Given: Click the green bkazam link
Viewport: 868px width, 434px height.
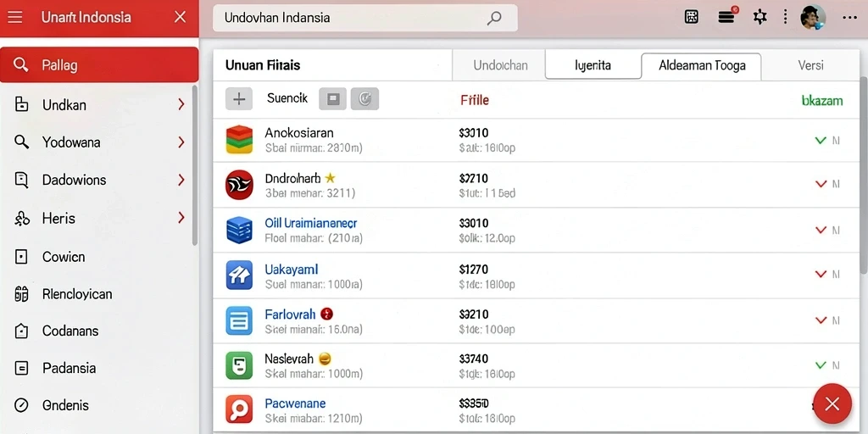Looking at the screenshot, I should point(822,100).
